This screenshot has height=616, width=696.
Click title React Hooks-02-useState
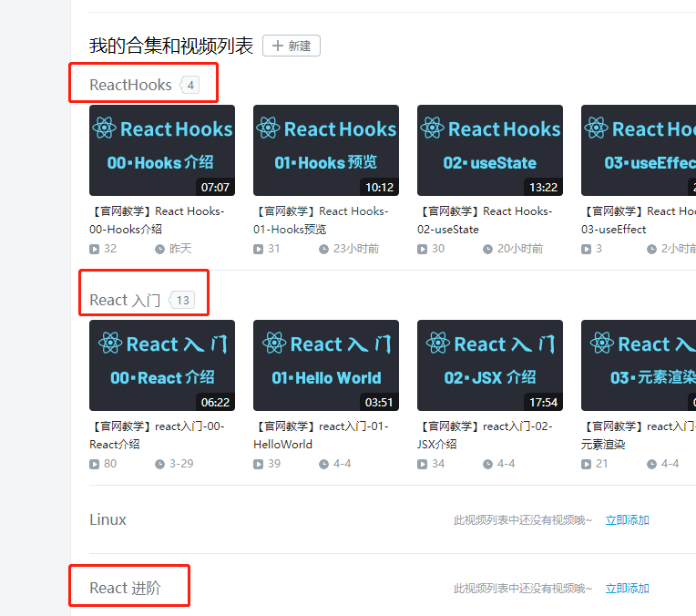[x=486, y=221]
